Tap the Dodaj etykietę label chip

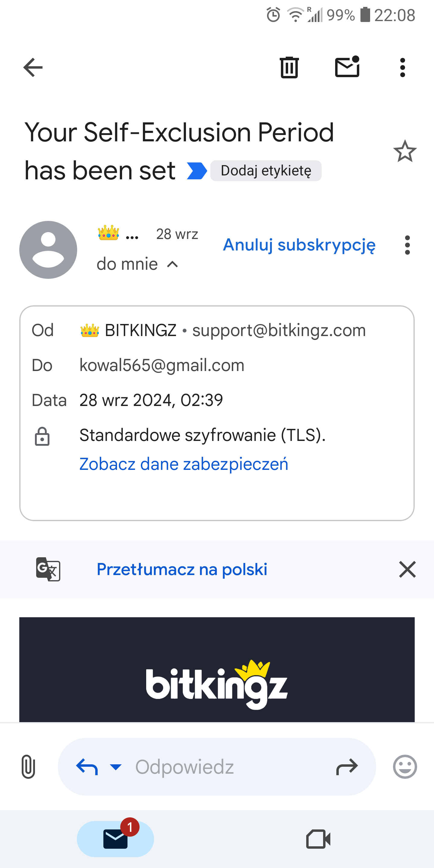point(266,171)
